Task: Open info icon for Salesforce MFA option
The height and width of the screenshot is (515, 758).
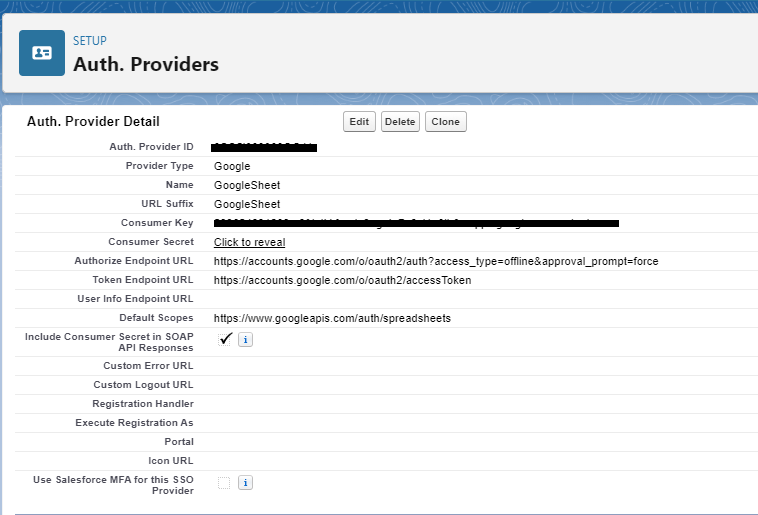Action: coord(246,482)
